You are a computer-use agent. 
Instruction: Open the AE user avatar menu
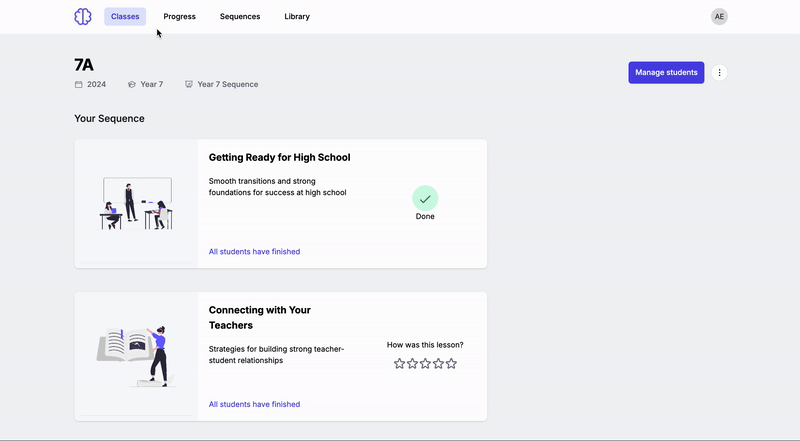(x=719, y=17)
